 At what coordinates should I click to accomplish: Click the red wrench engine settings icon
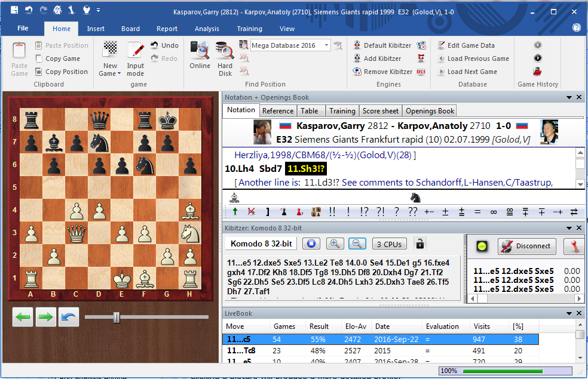pyautogui.click(x=574, y=246)
